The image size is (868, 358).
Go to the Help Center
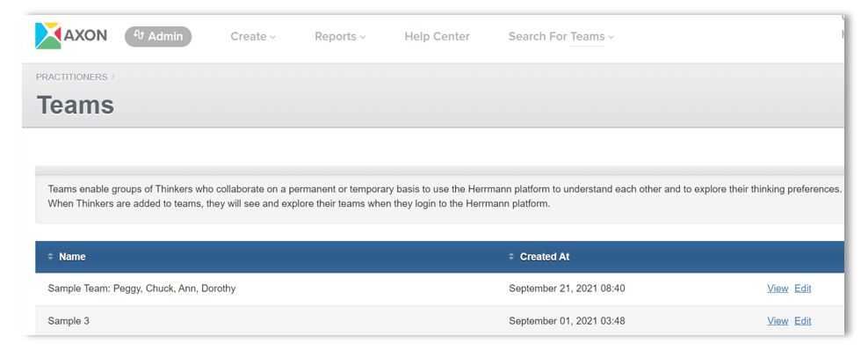(x=437, y=37)
